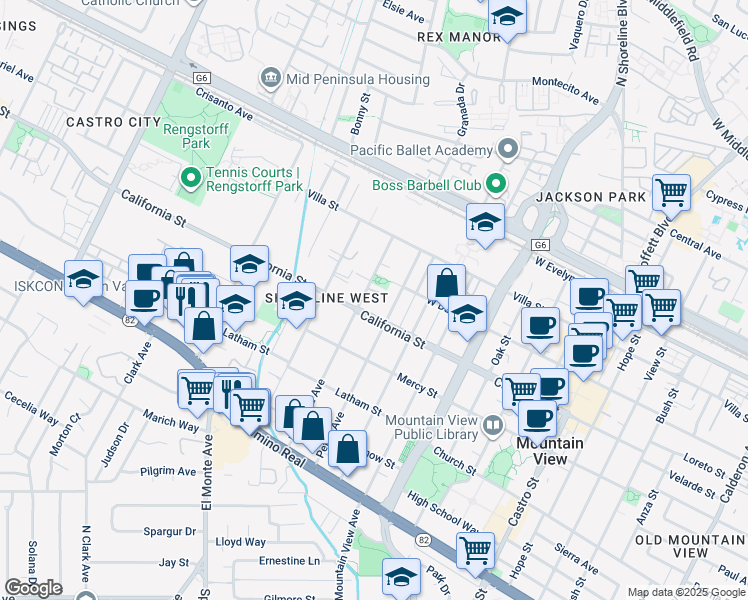Click the shopping bag marker near Snow St
Viewport: 748px width, 600px height.
point(348,451)
